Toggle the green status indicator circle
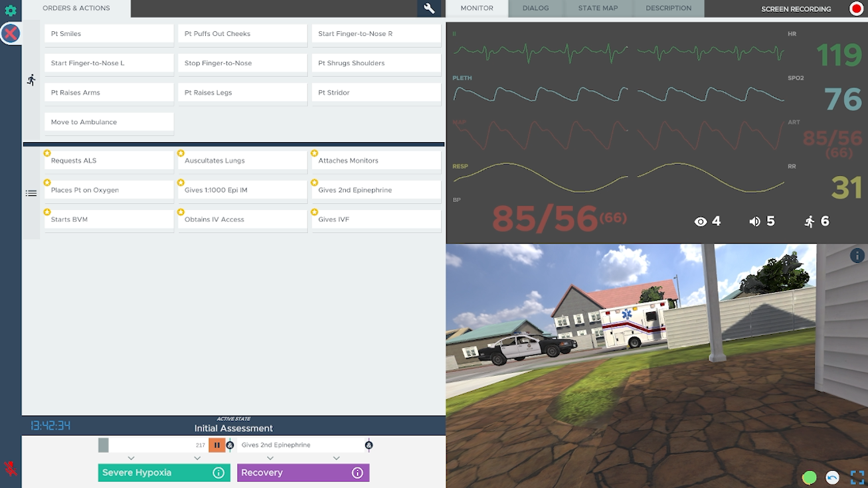868x488 pixels. tap(809, 477)
